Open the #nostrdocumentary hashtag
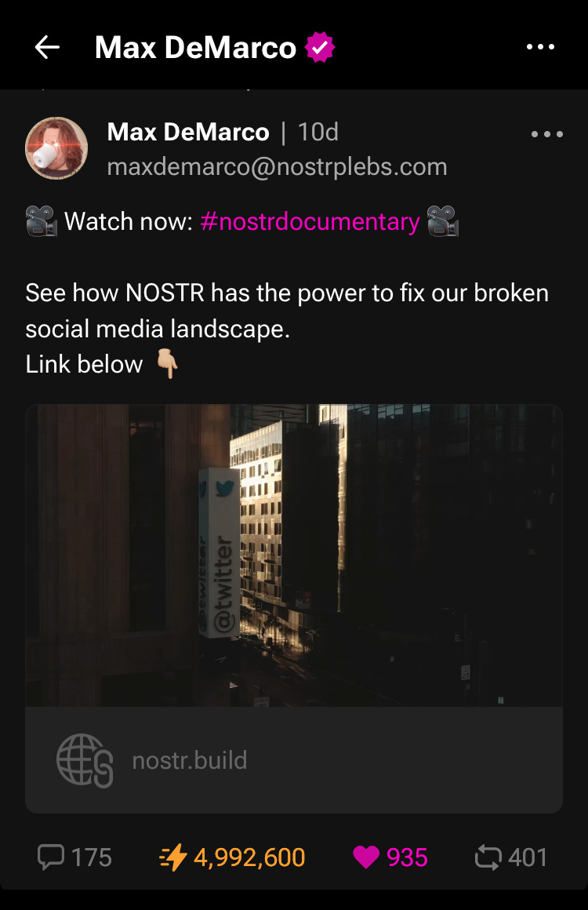The width and height of the screenshot is (588, 910). tap(310, 222)
